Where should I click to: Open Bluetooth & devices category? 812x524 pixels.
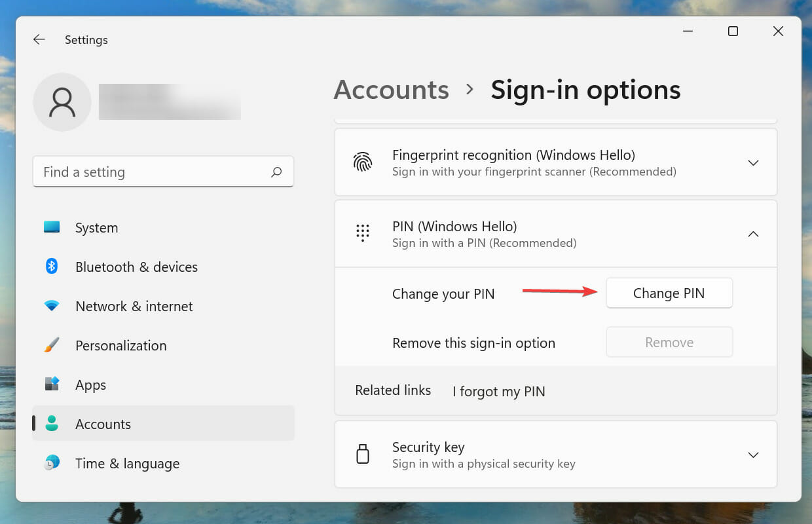point(163,267)
